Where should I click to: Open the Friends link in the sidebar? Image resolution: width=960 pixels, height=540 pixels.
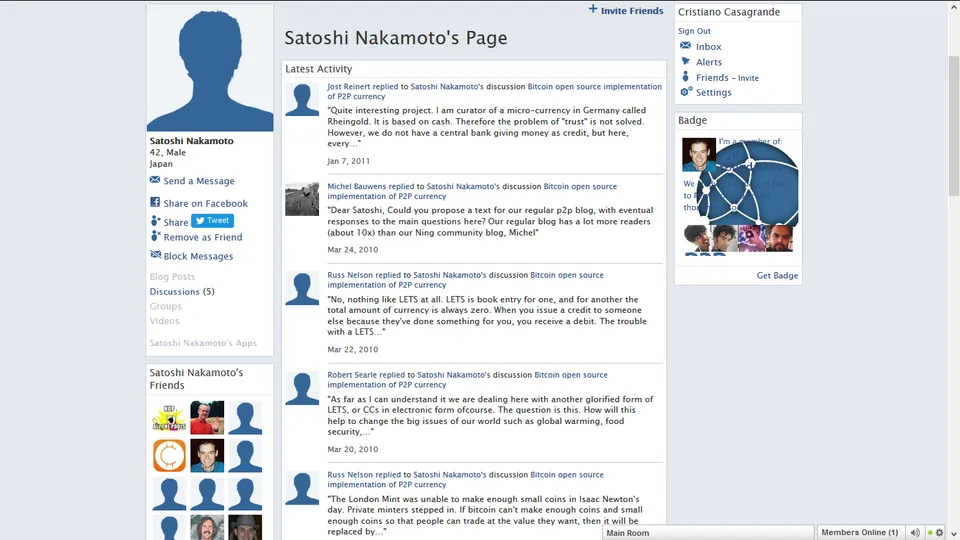click(x=712, y=78)
